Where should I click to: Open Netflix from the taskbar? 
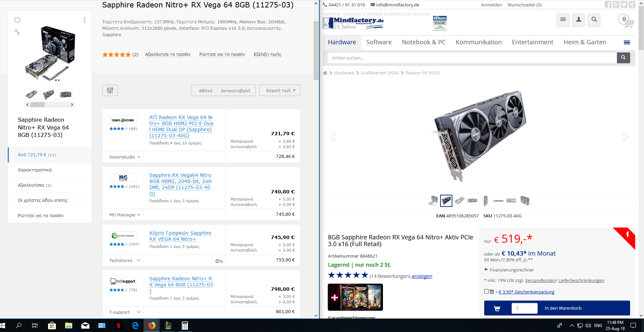(x=118, y=326)
